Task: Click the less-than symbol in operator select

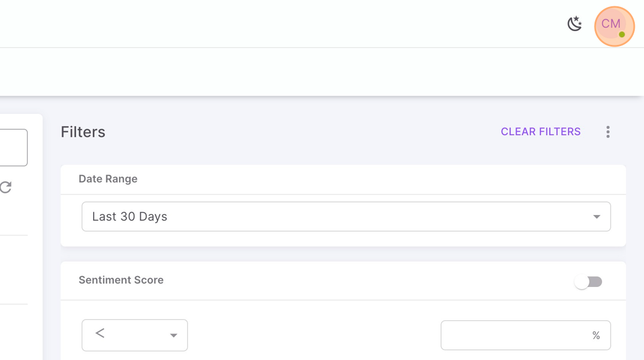Action: (100, 334)
